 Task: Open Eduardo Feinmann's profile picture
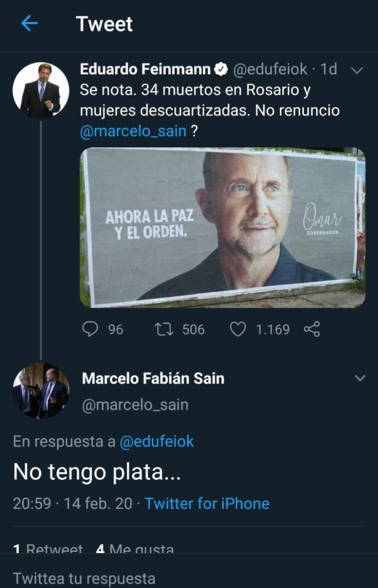(x=41, y=90)
